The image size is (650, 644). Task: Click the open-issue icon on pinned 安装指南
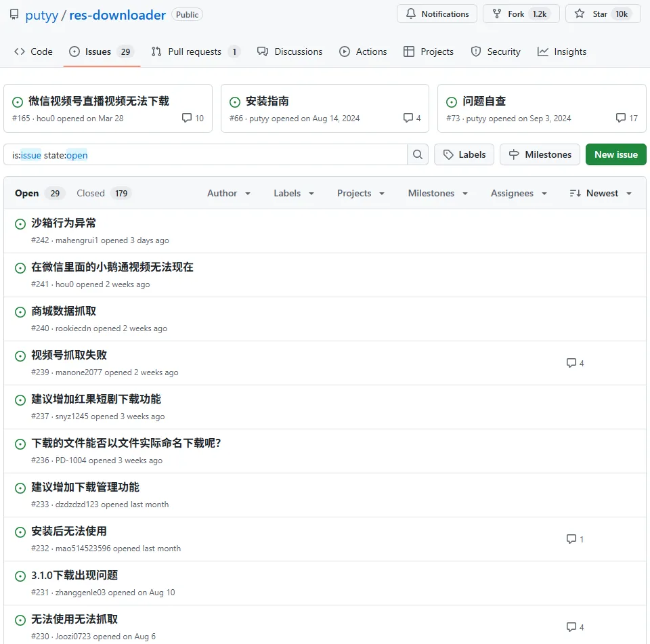[235, 102]
